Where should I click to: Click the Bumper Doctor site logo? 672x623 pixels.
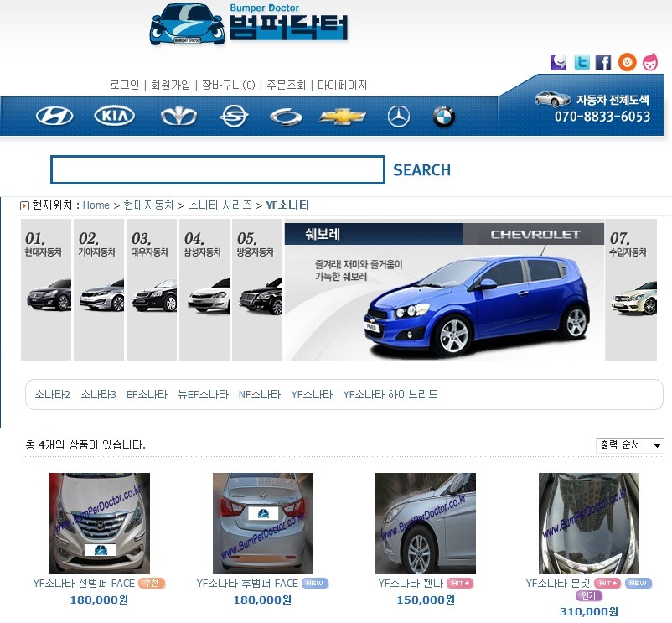coord(250,24)
